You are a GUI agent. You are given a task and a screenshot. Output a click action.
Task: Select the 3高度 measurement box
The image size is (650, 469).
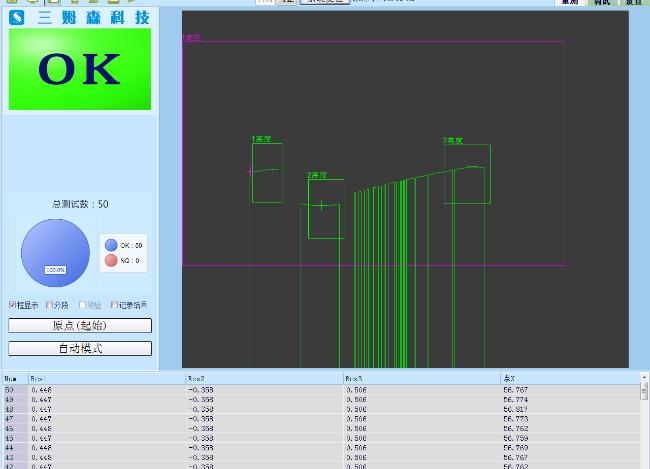(x=467, y=174)
